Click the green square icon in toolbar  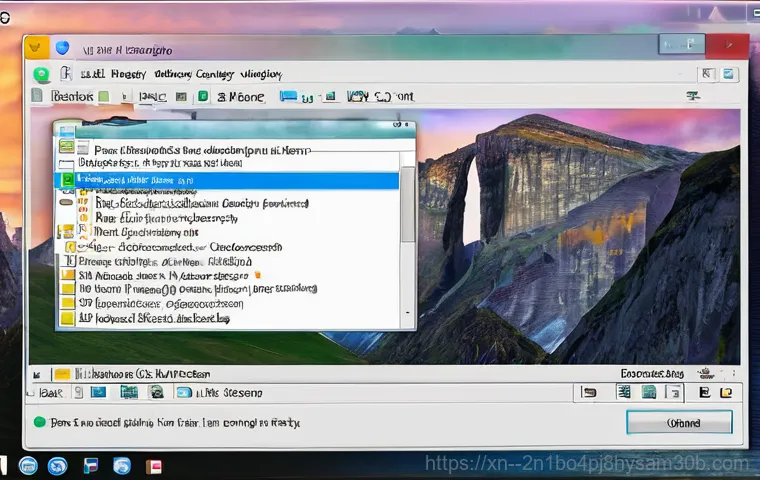pos(203,97)
